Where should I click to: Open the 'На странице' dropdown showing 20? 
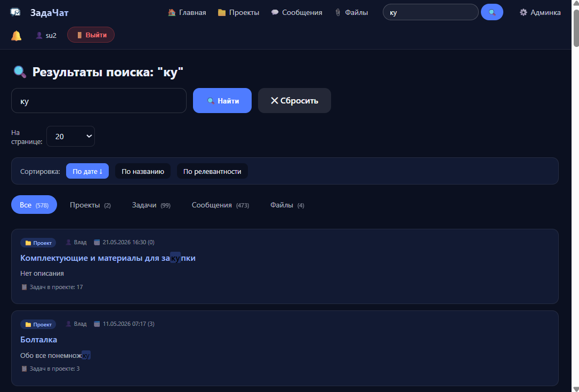(70, 137)
